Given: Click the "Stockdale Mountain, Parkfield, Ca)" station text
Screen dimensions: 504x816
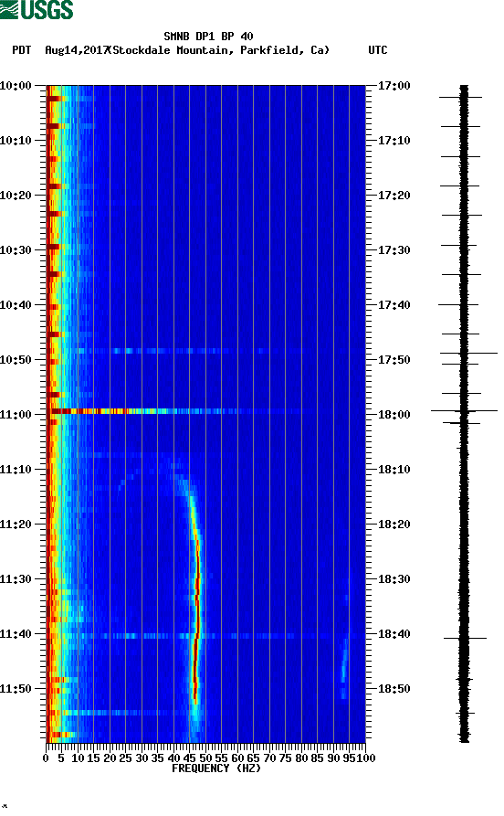Looking at the screenshot, I should coord(221,50).
